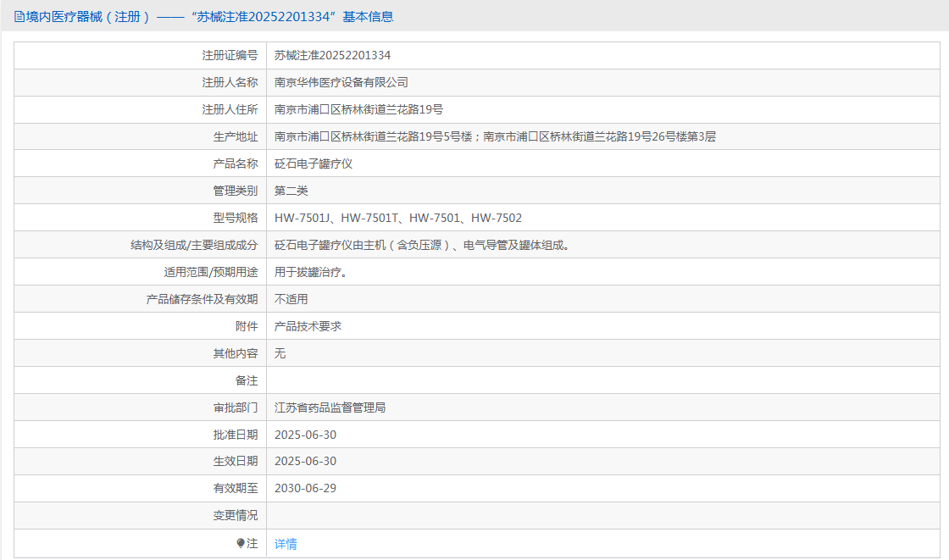
Task: Click the 管理类别 label
Action: click(x=236, y=191)
